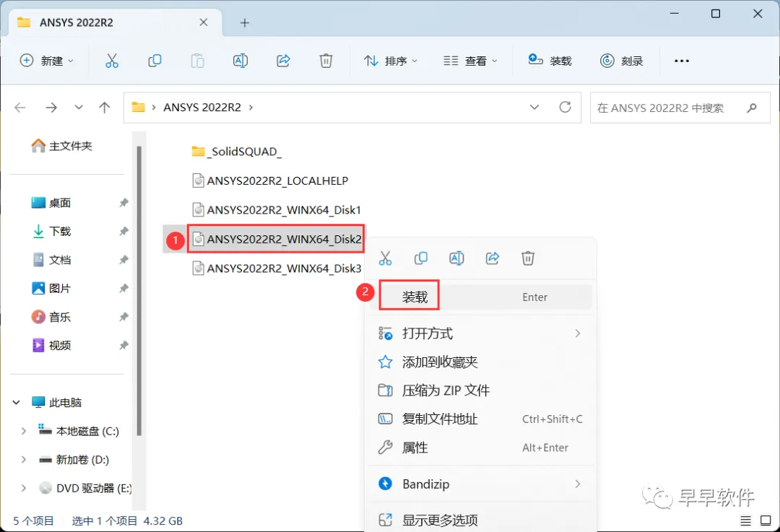Expand Local Disk (C:) node
The width and height of the screenshot is (780, 532).
click(x=23, y=431)
